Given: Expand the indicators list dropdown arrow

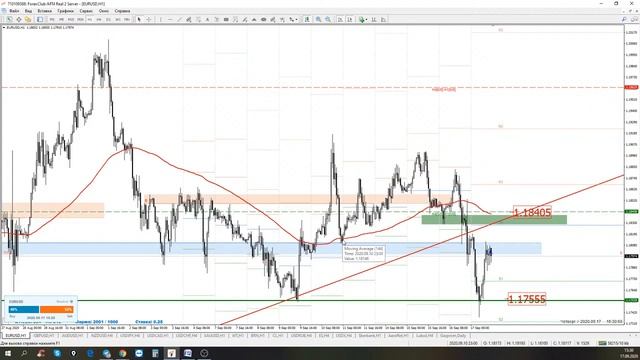Looking at the screenshot, I should coord(366,20).
